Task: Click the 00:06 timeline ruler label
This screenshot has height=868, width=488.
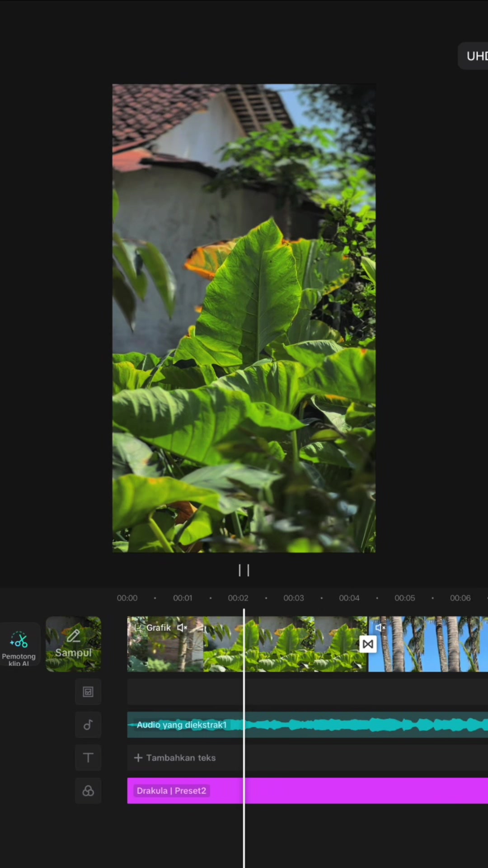Action: click(x=460, y=598)
